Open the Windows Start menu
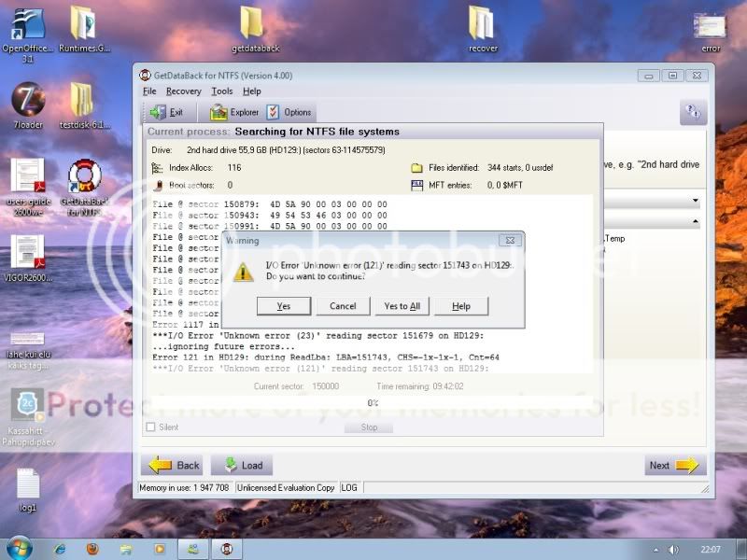 19,549
